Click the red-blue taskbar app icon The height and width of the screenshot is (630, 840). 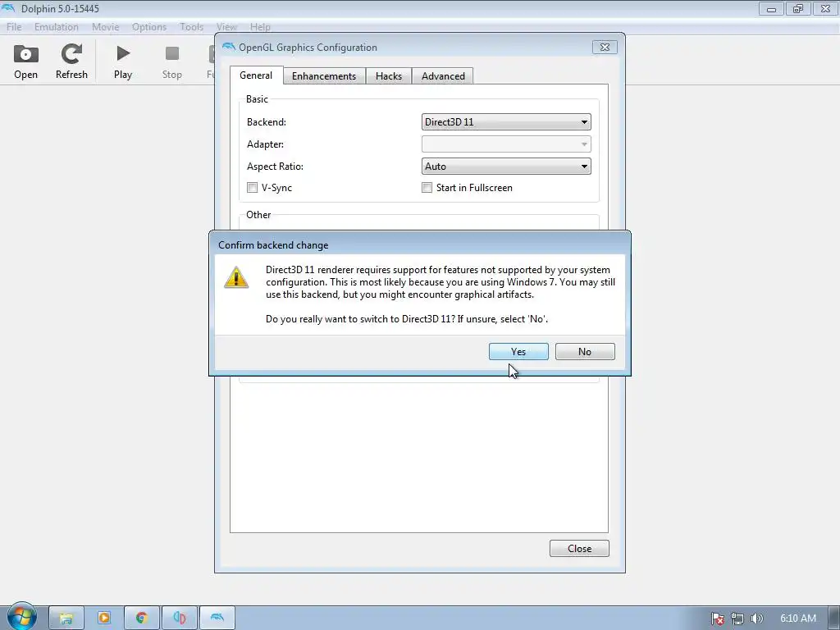click(180, 619)
